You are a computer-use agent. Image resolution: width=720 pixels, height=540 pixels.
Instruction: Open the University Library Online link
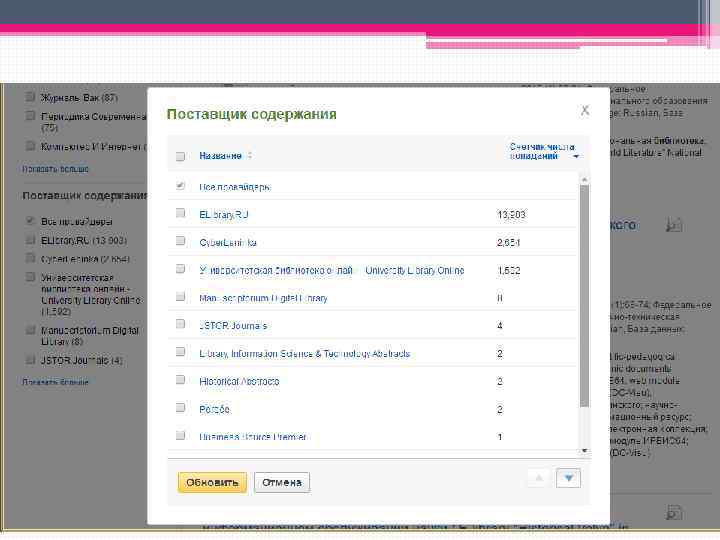332,270
